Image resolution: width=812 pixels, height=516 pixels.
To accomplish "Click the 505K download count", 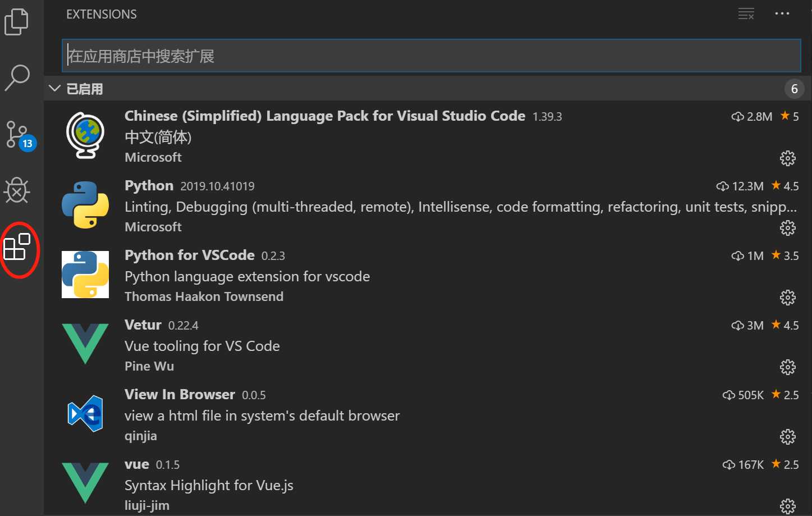I will [744, 395].
